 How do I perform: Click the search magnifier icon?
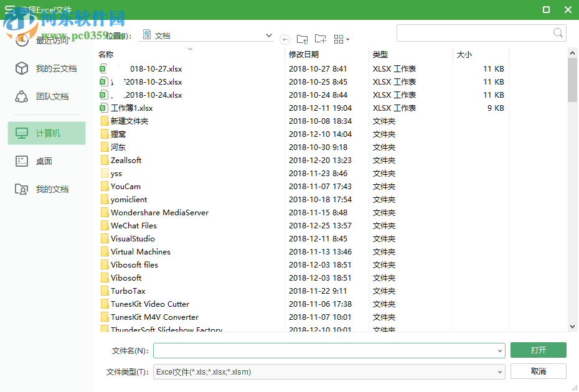[557, 32]
